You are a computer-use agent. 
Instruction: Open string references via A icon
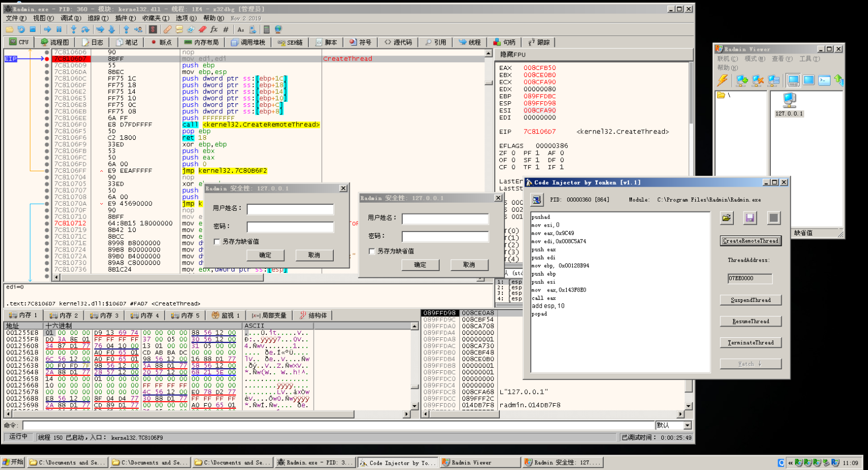(241, 29)
